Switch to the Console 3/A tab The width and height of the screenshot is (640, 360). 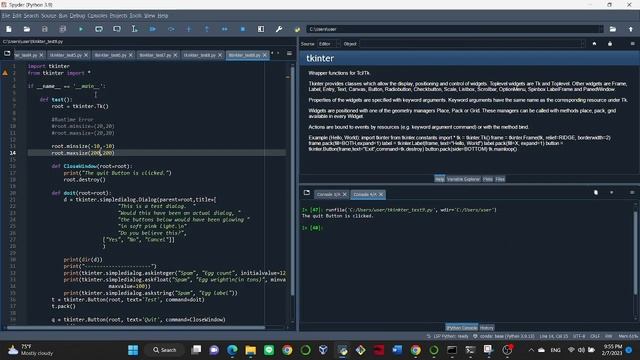(x=328, y=194)
